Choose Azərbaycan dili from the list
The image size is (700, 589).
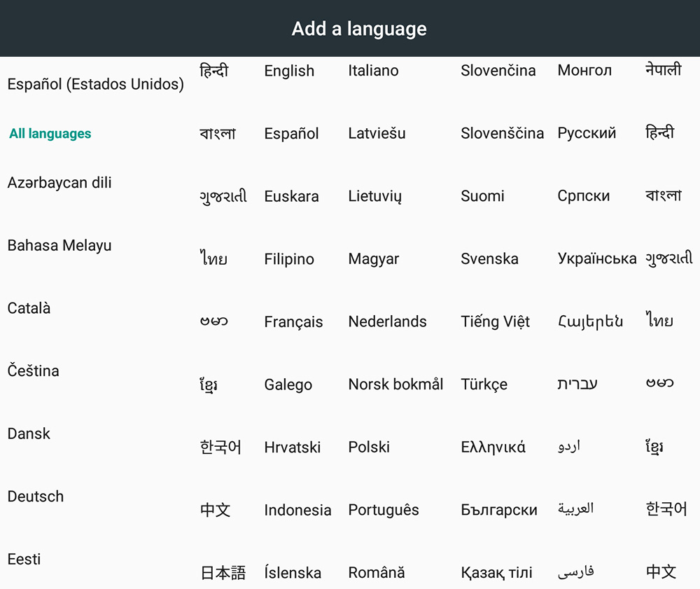click(x=59, y=183)
